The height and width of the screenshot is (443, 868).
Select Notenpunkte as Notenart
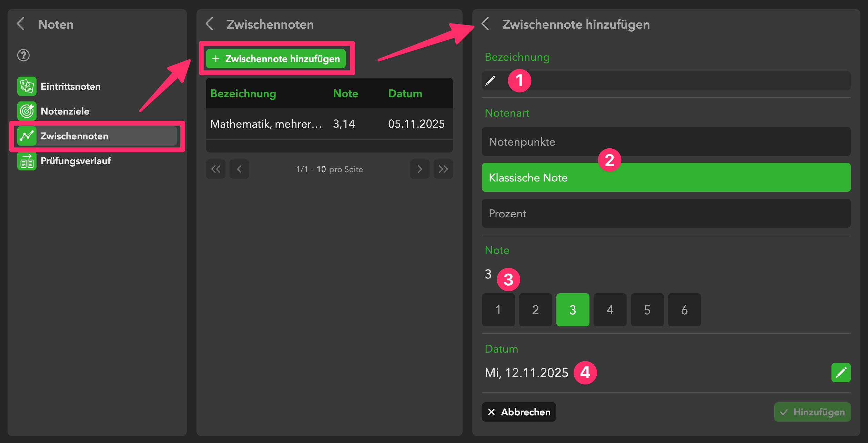point(666,142)
